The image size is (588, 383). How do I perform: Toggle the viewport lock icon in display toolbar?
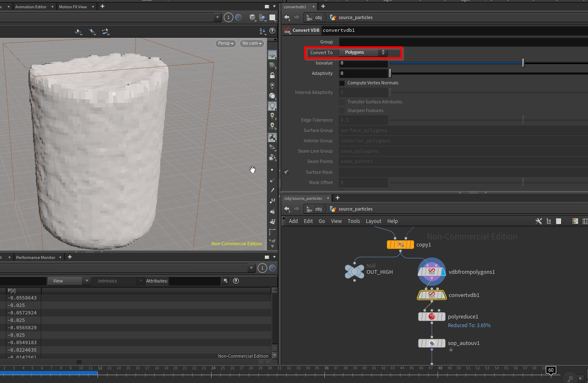(x=272, y=76)
